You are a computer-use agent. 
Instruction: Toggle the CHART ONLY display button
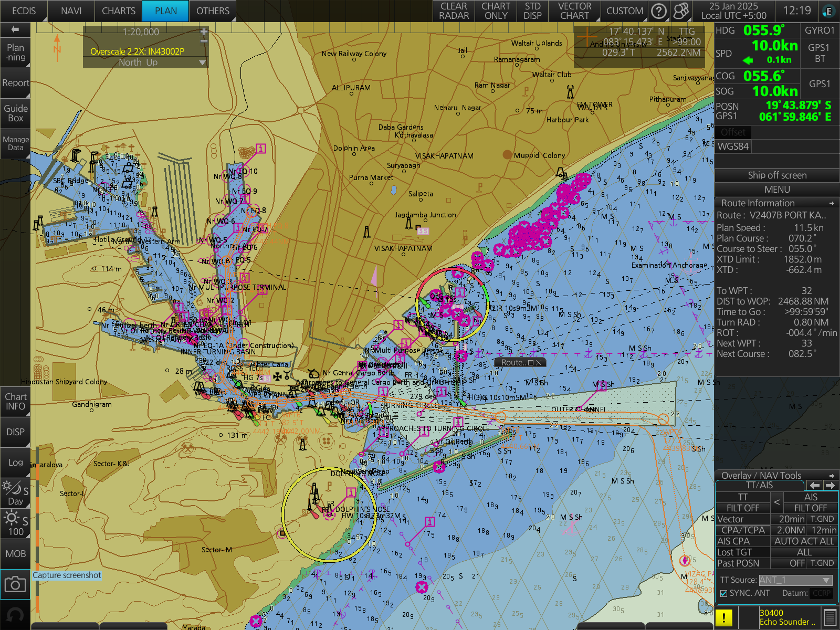click(496, 11)
